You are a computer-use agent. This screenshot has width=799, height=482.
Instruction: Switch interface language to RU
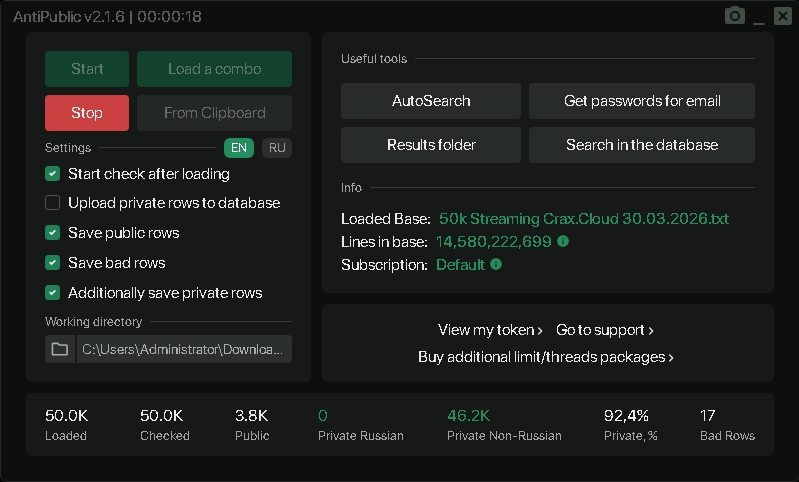tap(277, 148)
